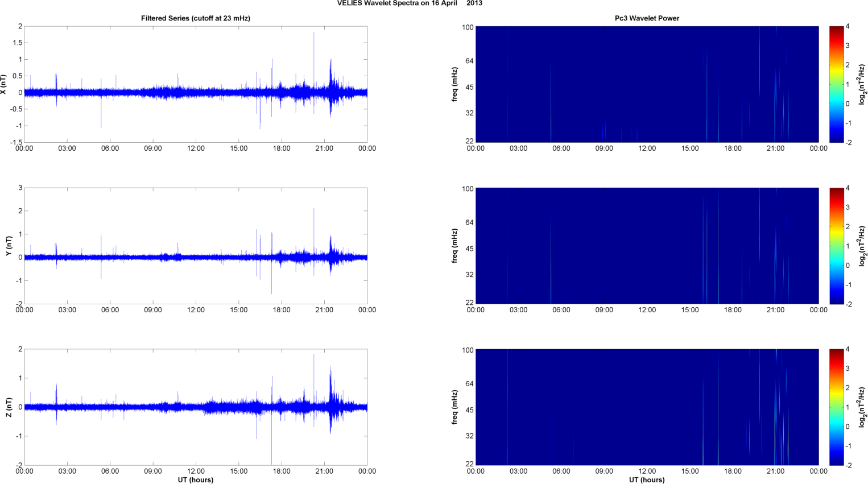Click inside the Y component filtered series plot
Viewport: 868px width, 484px height.
(x=196, y=246)
